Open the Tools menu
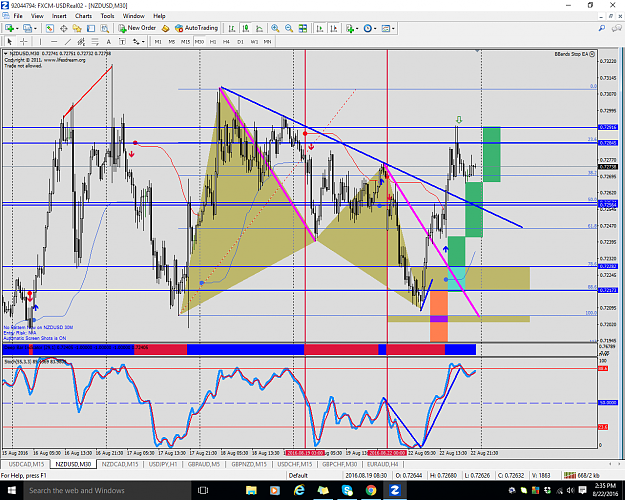Image resolution: width=625 pixels, height=500 pixels. point(107,16)
